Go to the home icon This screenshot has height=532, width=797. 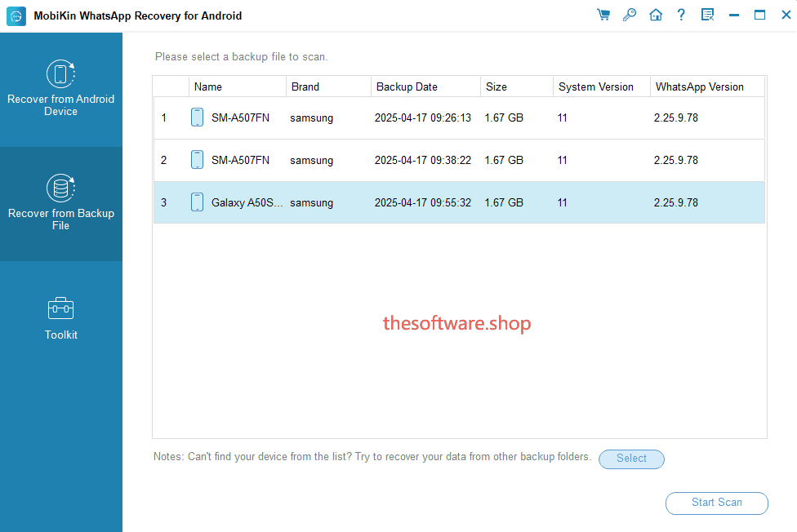tap(656, 15)
